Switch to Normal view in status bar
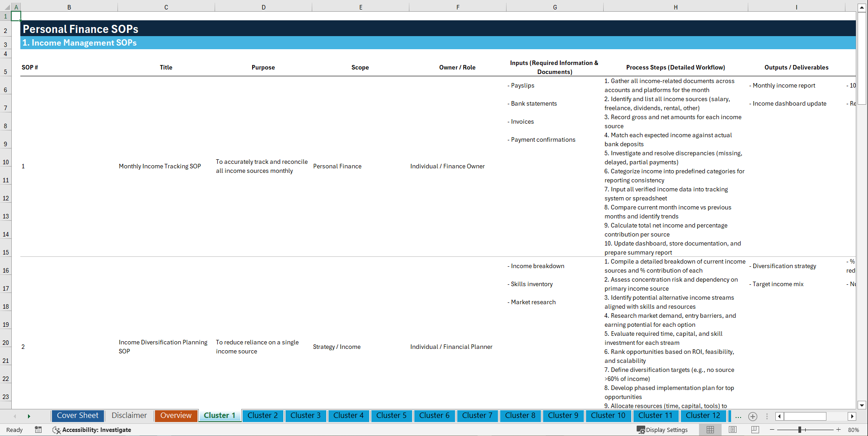 click(709, 430)
